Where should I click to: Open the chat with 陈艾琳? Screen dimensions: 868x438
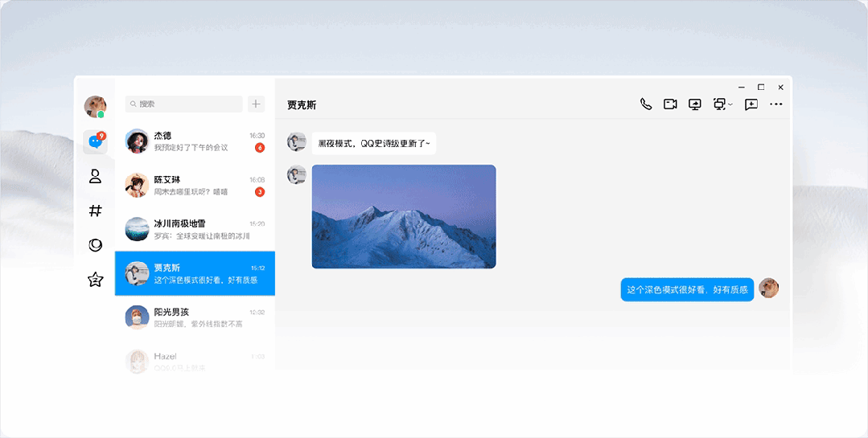pyautogui.click(x=195, y=186)
